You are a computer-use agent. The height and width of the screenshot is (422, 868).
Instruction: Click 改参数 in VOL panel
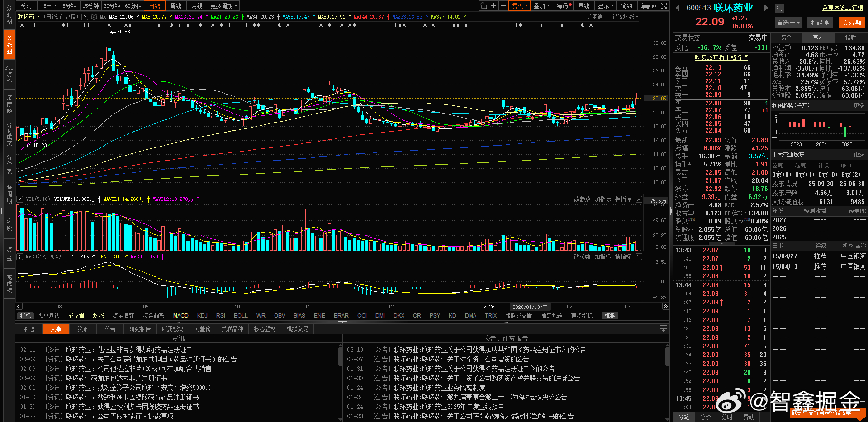click(582, 199)
